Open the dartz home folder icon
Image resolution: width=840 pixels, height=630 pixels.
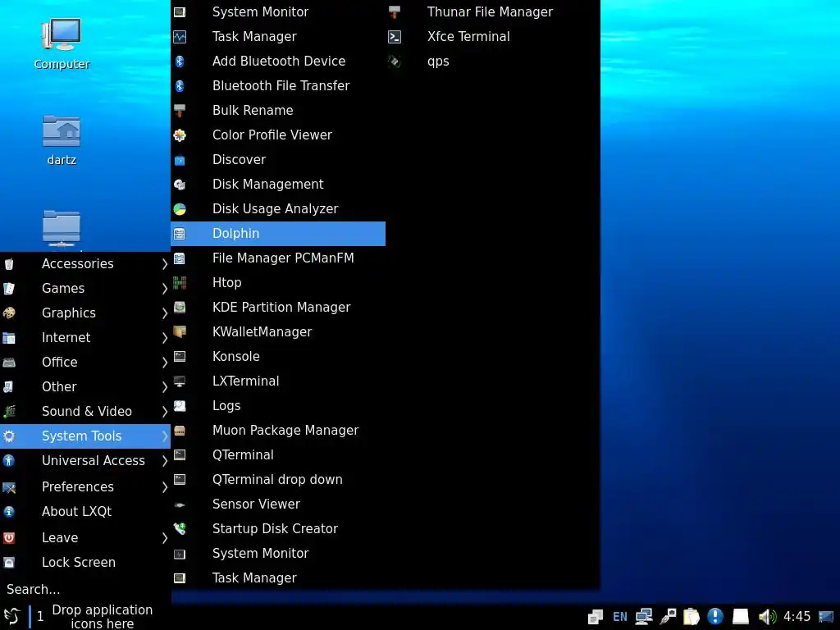(61, 139)
